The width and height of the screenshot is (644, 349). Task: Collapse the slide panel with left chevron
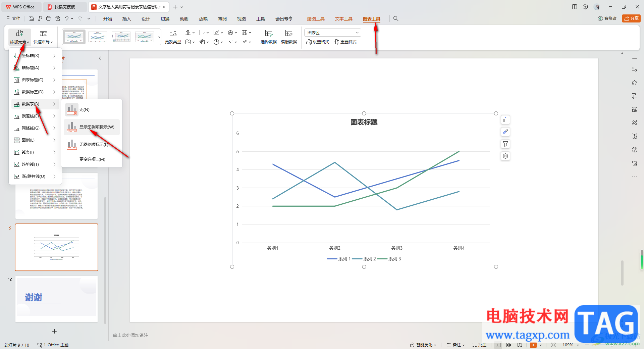click(x=100, y=58)
